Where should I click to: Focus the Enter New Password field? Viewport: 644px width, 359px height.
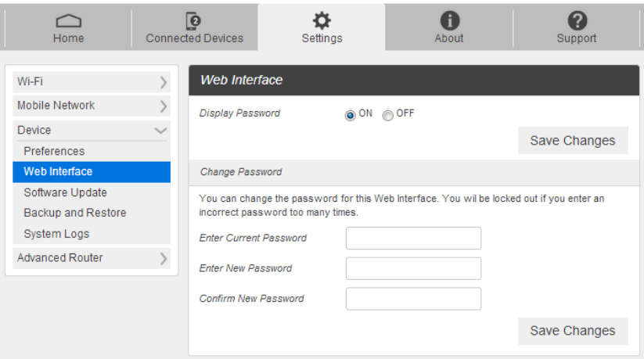point(413,268)
